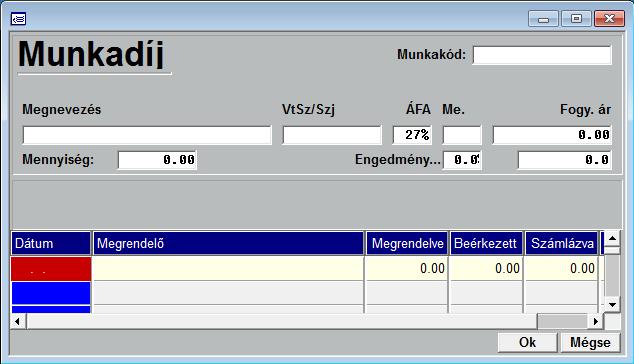Click the horizontal scrollbar right arrow
Viewport: 634px width, 364px height.
[596, 322]
